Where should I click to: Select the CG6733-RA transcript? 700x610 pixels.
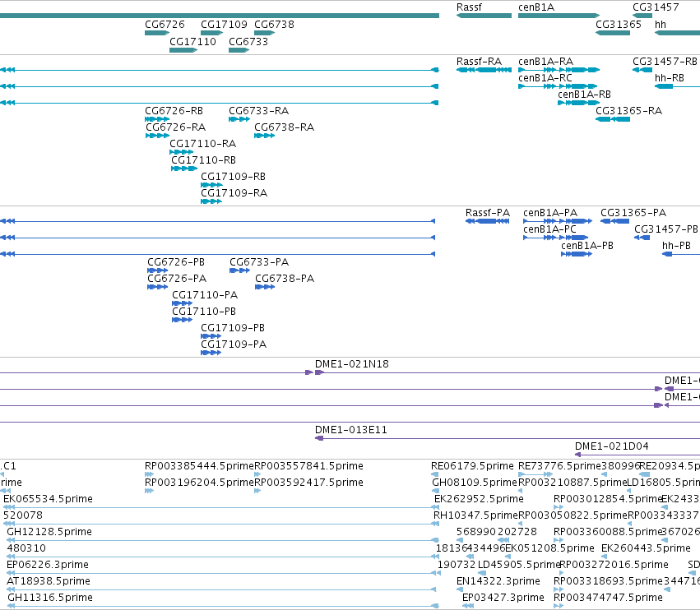[x=239, y=119]
